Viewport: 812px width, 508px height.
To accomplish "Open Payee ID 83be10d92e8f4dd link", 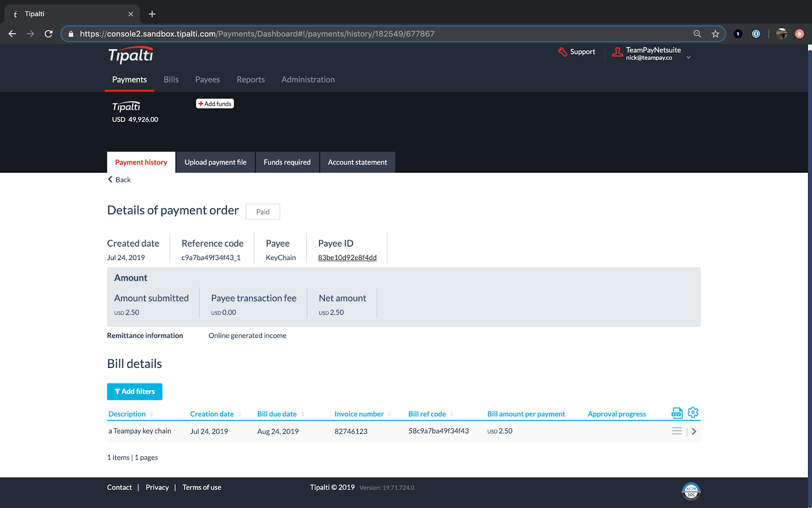I will [x=347, y=258].
